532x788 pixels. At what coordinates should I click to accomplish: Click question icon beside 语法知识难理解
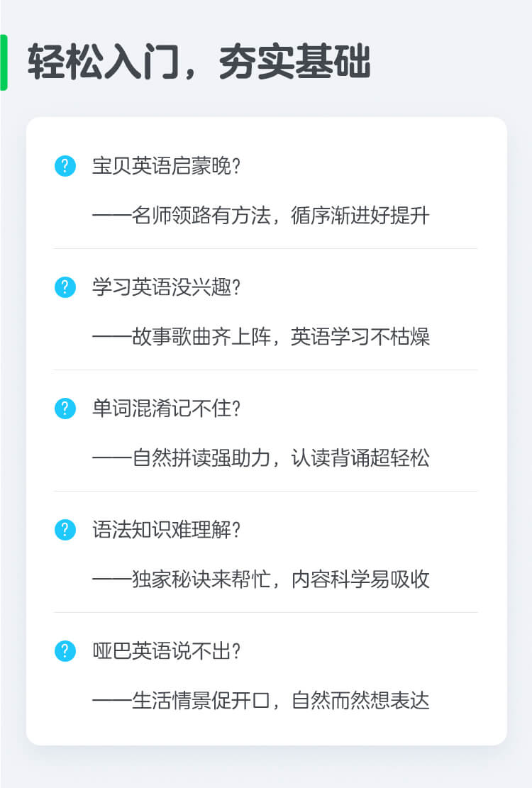65,530
